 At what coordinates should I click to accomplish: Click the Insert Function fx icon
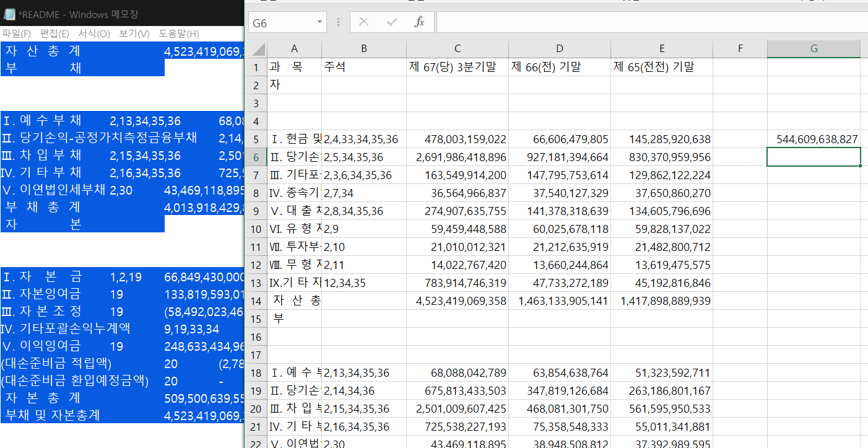(x=419, y=22)
